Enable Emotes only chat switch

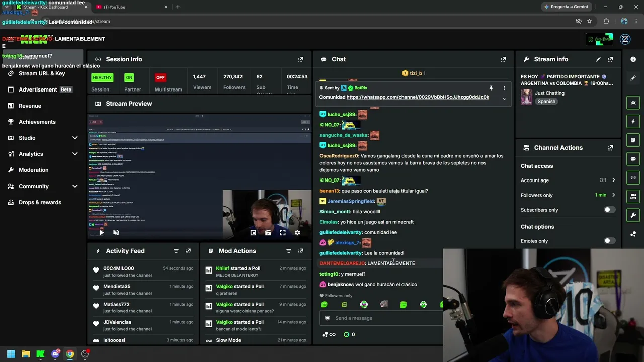(609, 241)
